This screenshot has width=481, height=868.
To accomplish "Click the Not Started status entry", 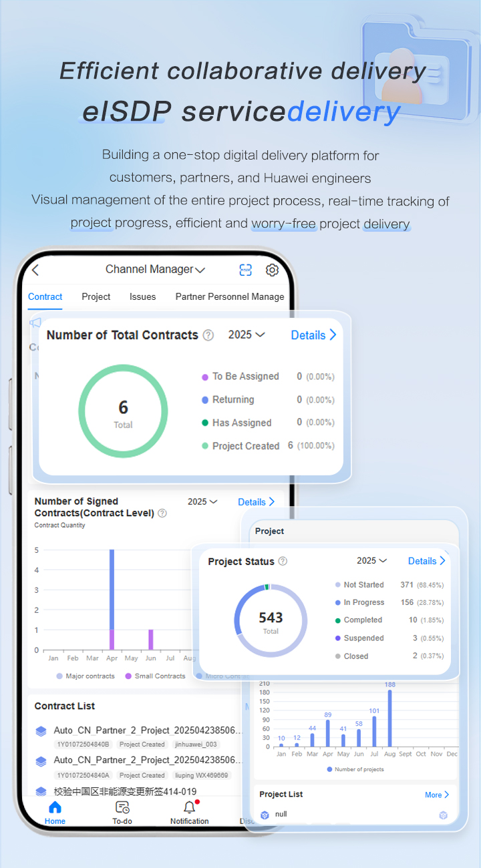I will 389,585.
